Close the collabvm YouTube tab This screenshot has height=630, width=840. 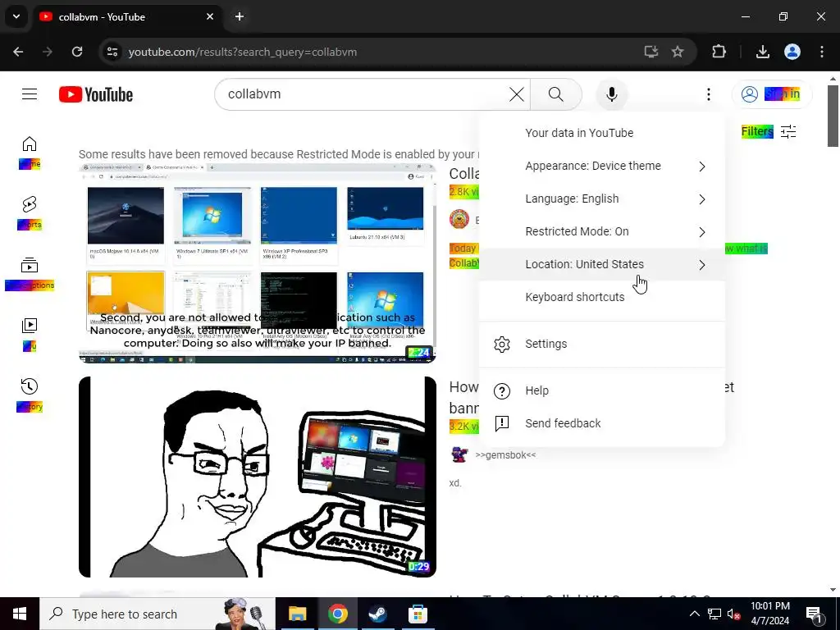tap(210, 16)
